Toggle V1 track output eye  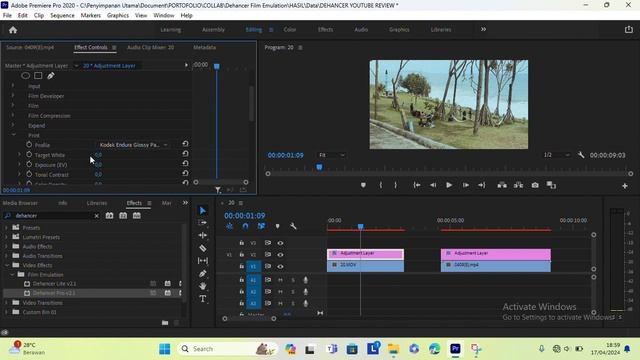tap(280, 267)
